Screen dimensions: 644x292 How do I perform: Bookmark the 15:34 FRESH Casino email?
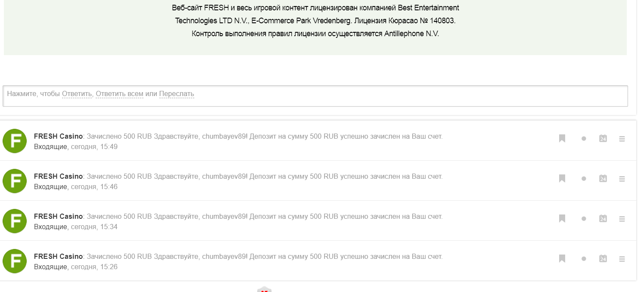click(562, 218)
